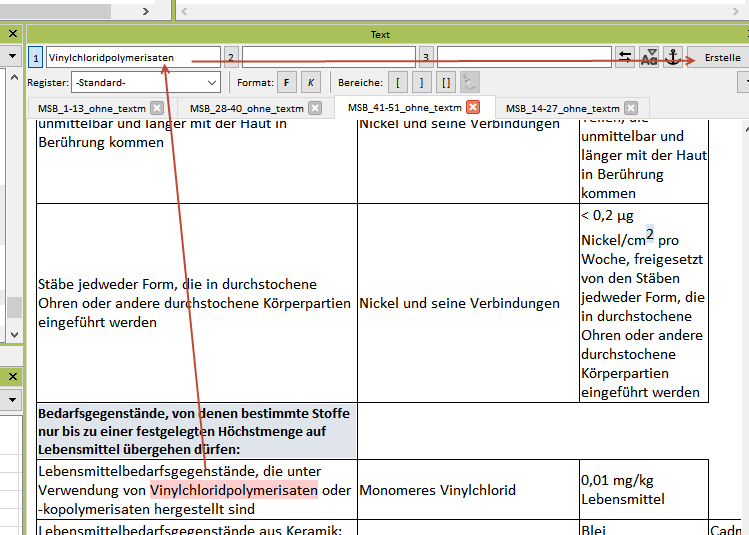
Task: Open the left panel dropdown arrow
Action: 13,57
